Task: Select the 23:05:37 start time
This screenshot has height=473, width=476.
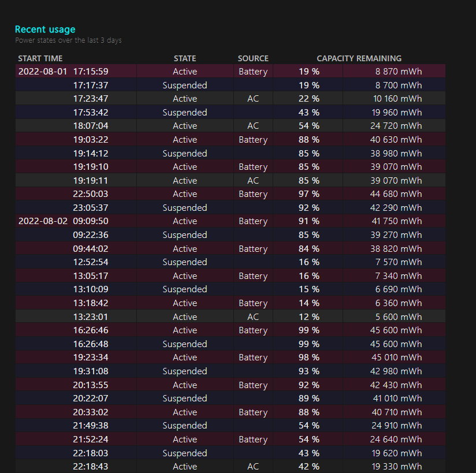Action: click(x=91, y=208)
